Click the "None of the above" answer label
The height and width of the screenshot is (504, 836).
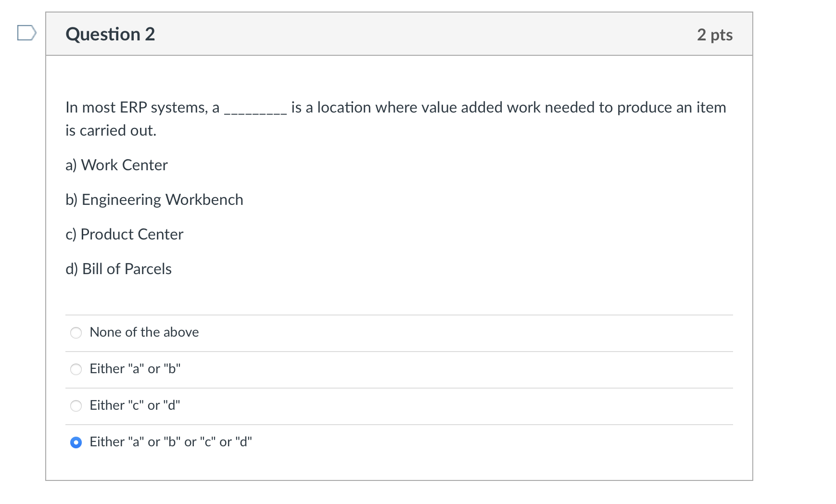click(x=144, y=332)
